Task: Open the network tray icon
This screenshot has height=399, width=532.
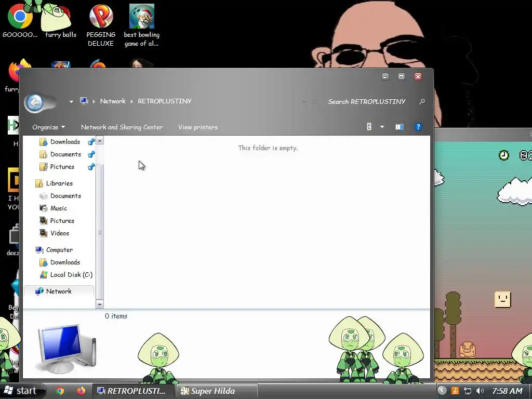Action: pos(468,391)
